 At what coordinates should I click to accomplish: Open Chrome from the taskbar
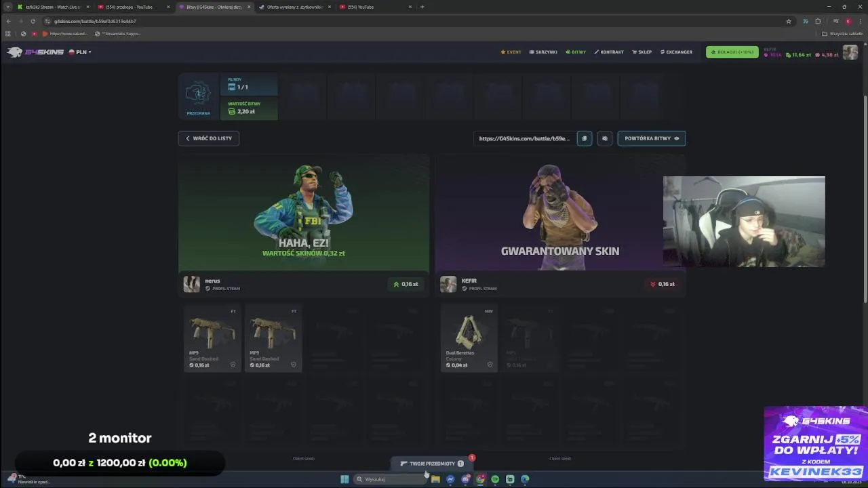point(480,479)
